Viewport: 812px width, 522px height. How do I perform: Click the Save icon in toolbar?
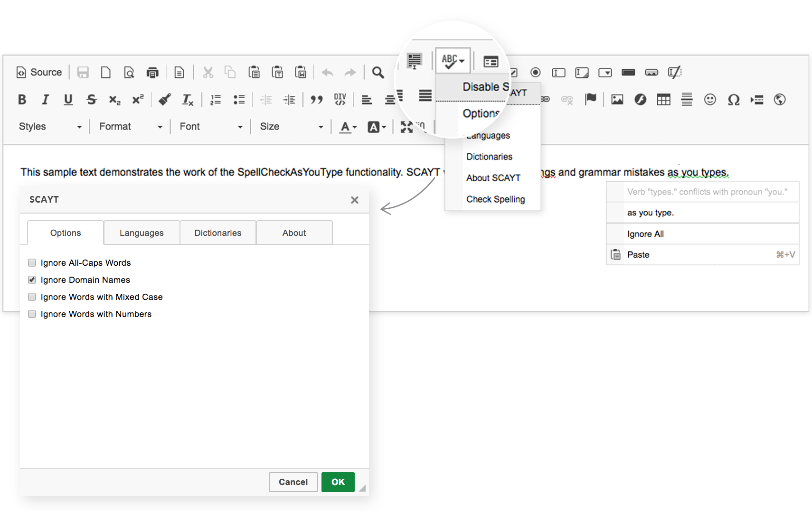83,72
